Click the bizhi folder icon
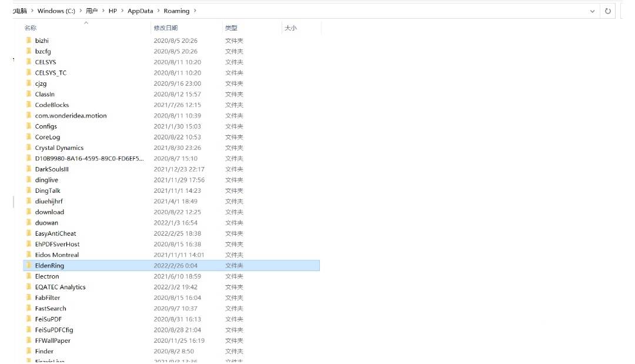The height and width of the screenshot is (364, 635). pyautogui.click(x=28, y=41)
